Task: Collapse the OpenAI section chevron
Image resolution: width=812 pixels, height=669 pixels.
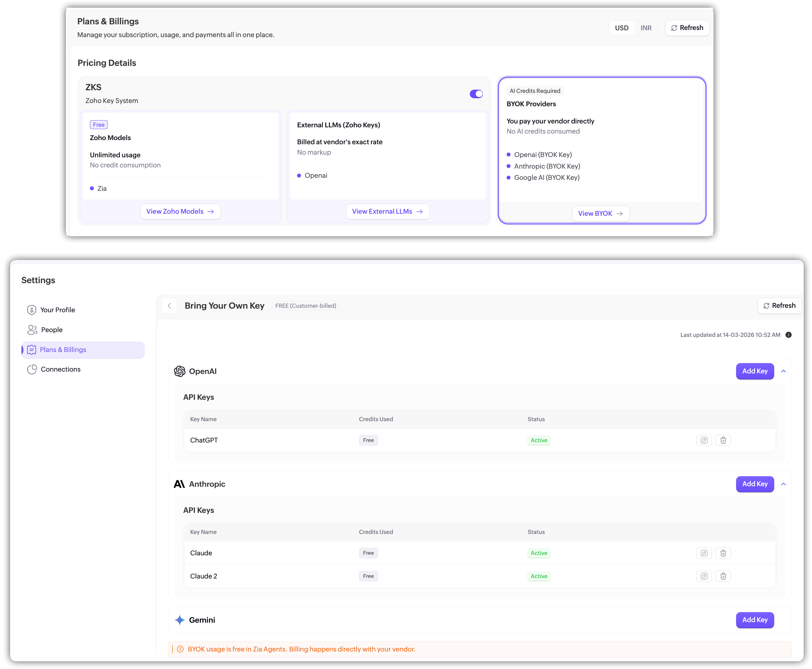Action: click(784, 371)
